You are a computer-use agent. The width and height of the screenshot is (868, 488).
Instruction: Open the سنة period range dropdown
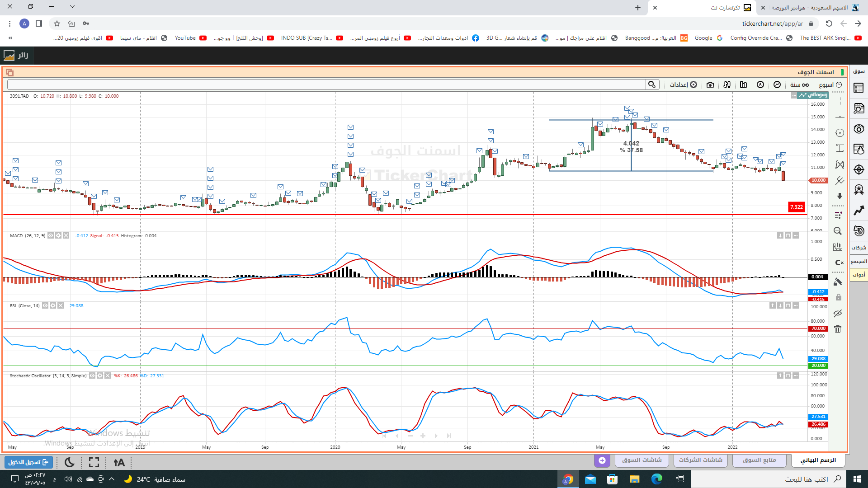click(799, 85)
